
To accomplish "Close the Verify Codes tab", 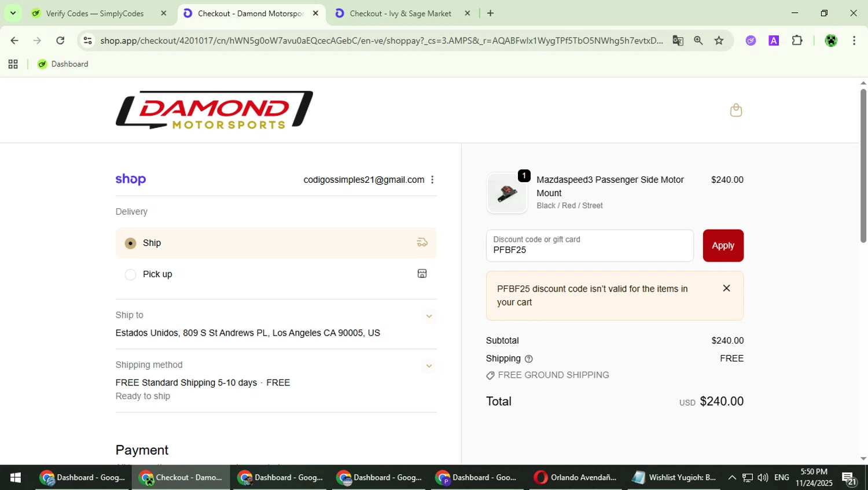I will coord(163,13).
